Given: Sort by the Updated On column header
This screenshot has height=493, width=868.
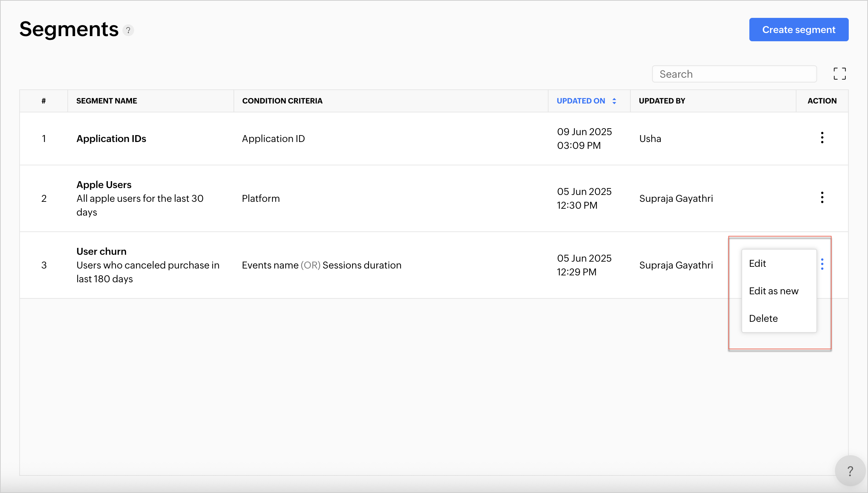Looking at the screenshot, I should tap(581, 101).
